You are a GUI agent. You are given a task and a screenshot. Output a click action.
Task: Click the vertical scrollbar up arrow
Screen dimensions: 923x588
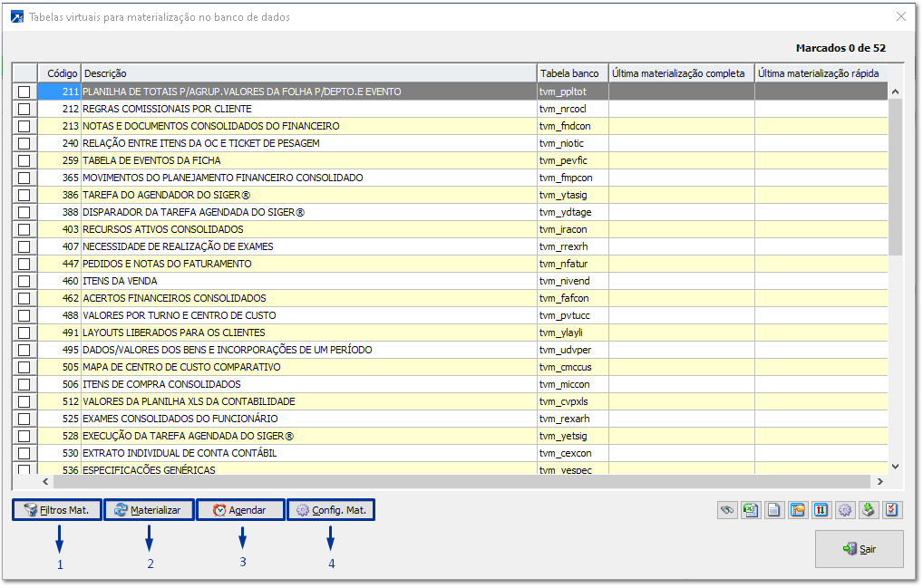895,92
